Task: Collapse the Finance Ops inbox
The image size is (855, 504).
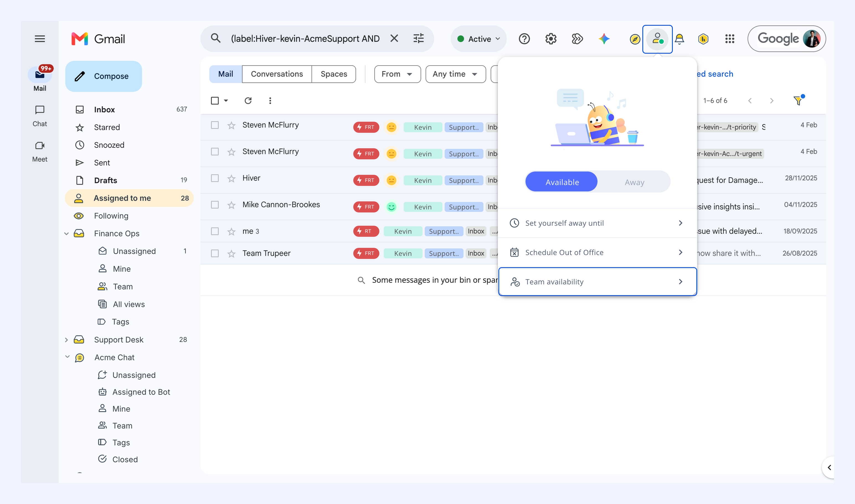Action: [x=67, y=233]
